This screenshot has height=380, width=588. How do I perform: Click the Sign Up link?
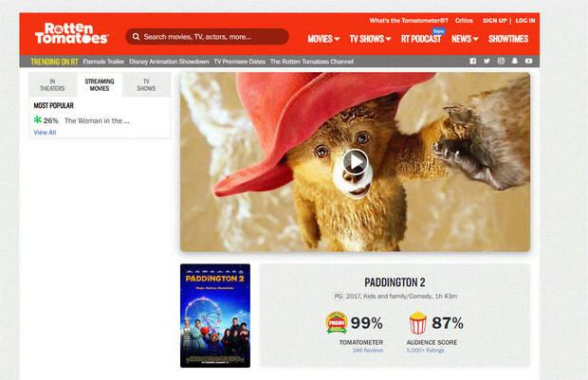[495, 21]
